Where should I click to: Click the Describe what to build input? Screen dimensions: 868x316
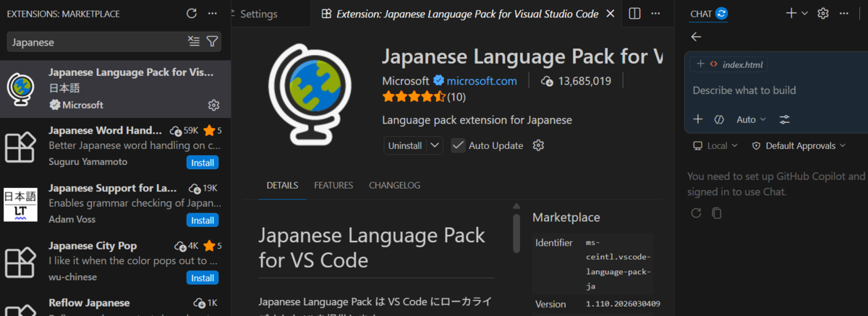pyautogui.click(x=744, y=90)
